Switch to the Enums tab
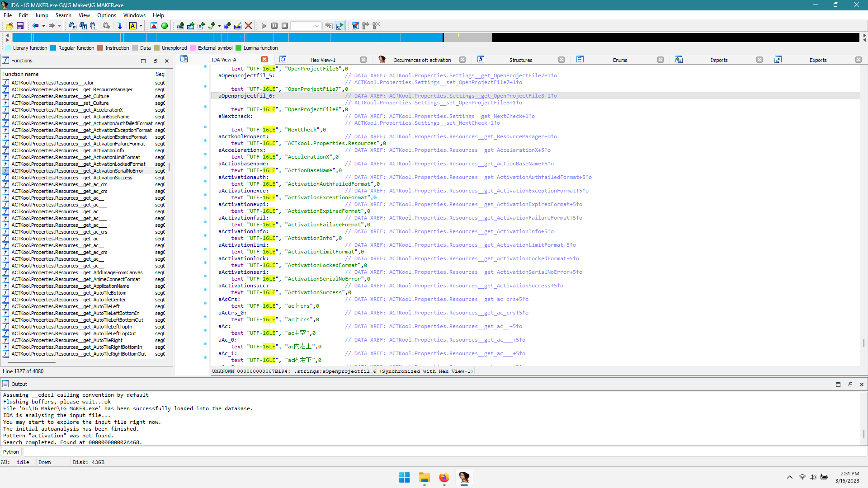Screen dimensions: 868x488 point(620,60)
